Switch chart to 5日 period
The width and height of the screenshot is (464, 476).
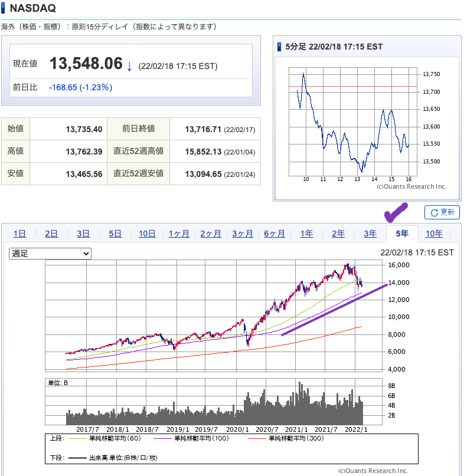[x=115, y=234]
